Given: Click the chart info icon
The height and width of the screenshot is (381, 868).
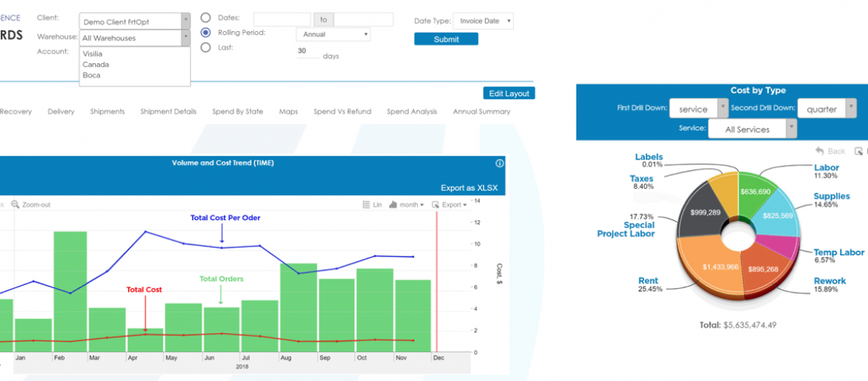Looking at the screenshot, I should (499, 163).
